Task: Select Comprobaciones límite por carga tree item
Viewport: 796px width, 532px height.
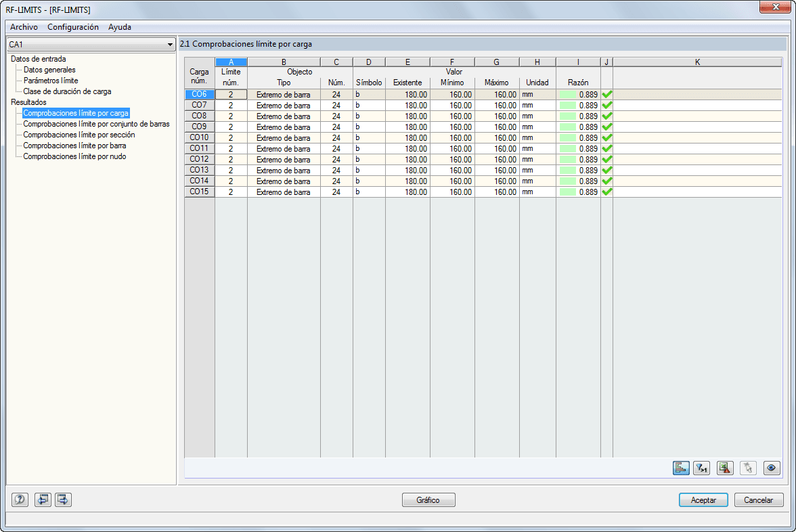Action: tap(76, 113)
